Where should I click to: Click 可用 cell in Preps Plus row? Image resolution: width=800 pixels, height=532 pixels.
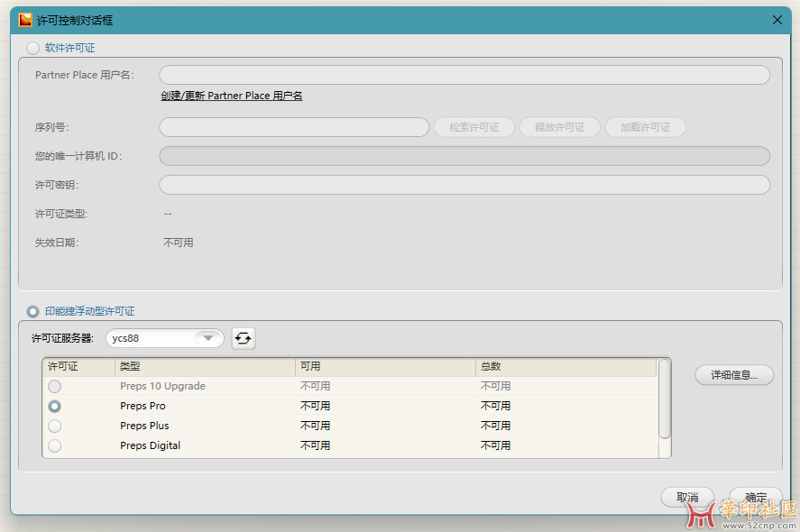pos(316,426)
